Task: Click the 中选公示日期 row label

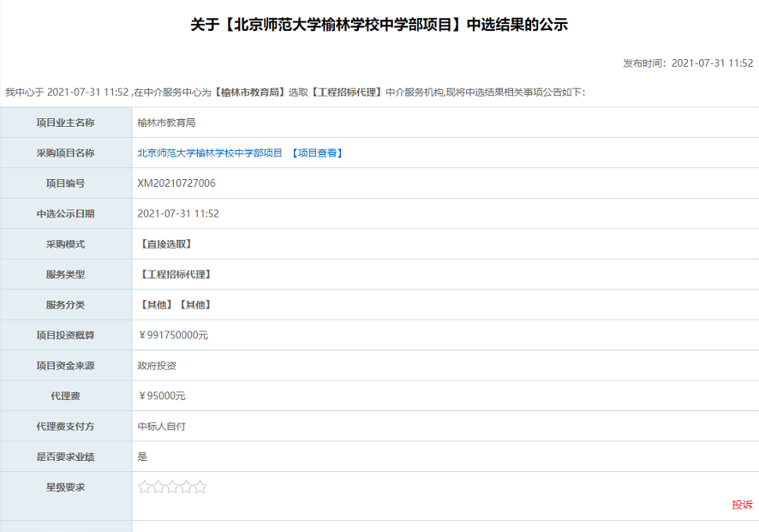Action: pyautogui.click(x=65, y=214)
